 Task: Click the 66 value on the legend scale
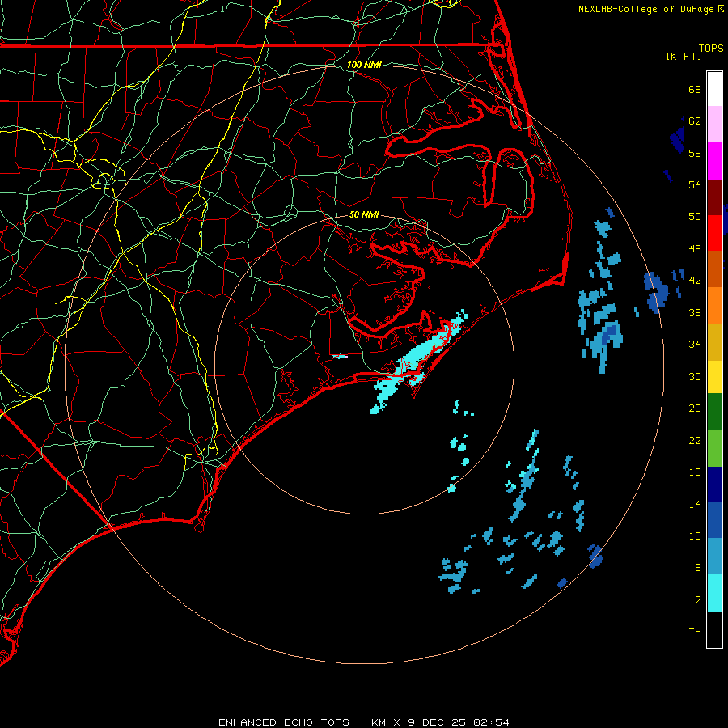pyautogui.click(x=695, y=89)
